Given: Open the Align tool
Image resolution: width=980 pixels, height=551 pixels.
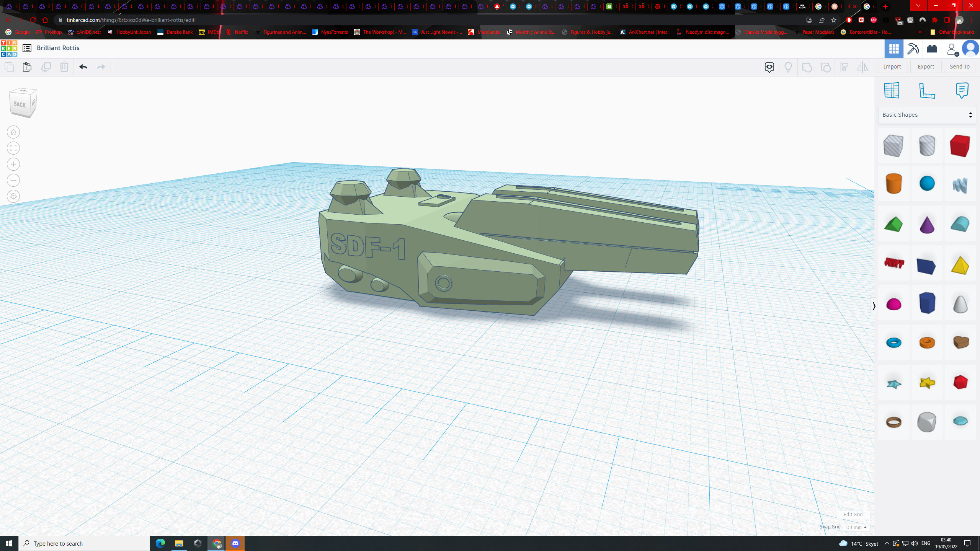Looking at the screenshot, I should coord(844,67).
